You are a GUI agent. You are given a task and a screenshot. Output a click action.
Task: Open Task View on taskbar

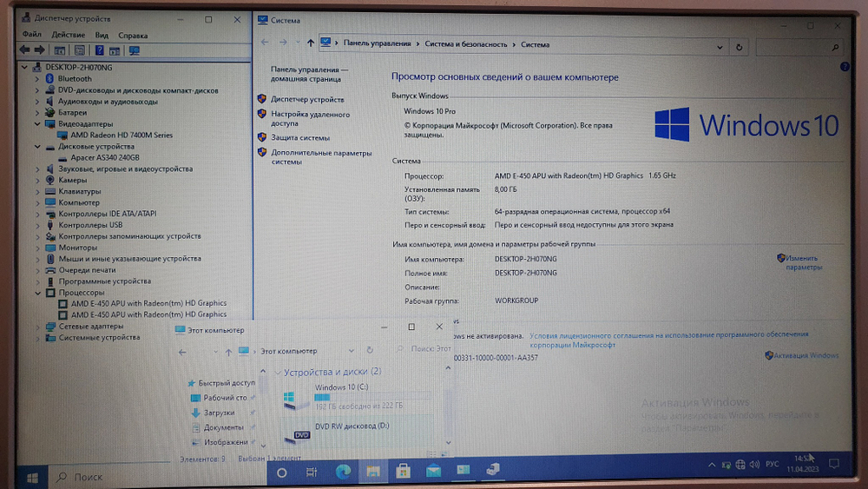click(312, 472)
